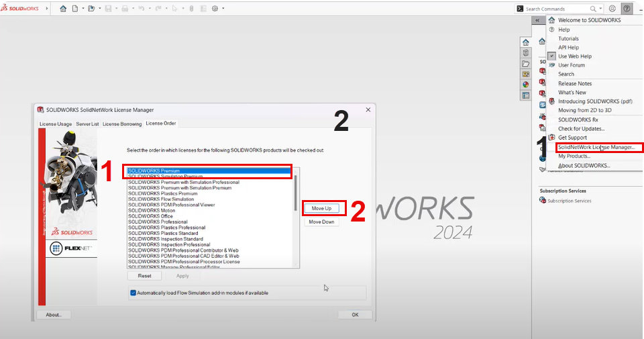
Task: Click the Save icon in toolbar
Action: click(108, 9)
